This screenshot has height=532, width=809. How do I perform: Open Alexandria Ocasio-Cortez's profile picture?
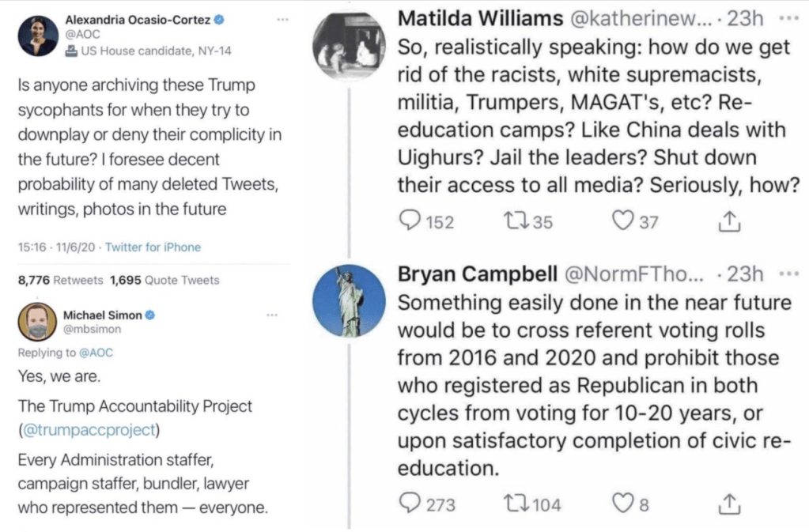(38, 36)
